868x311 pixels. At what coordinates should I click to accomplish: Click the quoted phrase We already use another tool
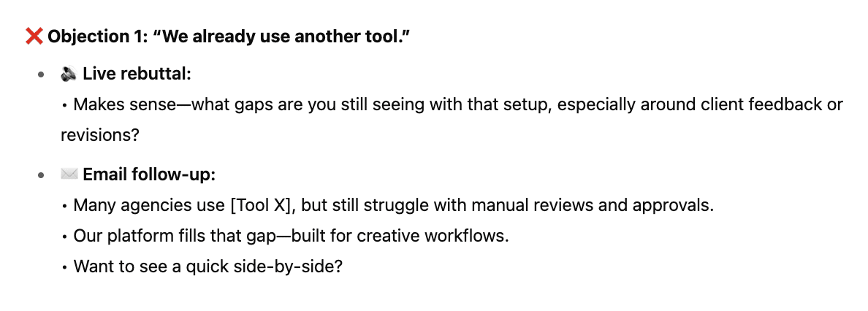pos(280,37)
